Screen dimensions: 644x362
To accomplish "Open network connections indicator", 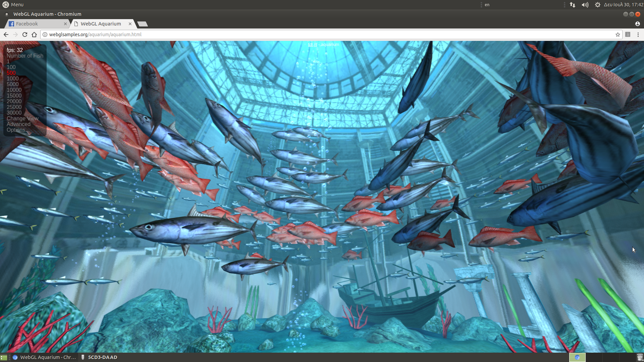I will pos(573,5).
